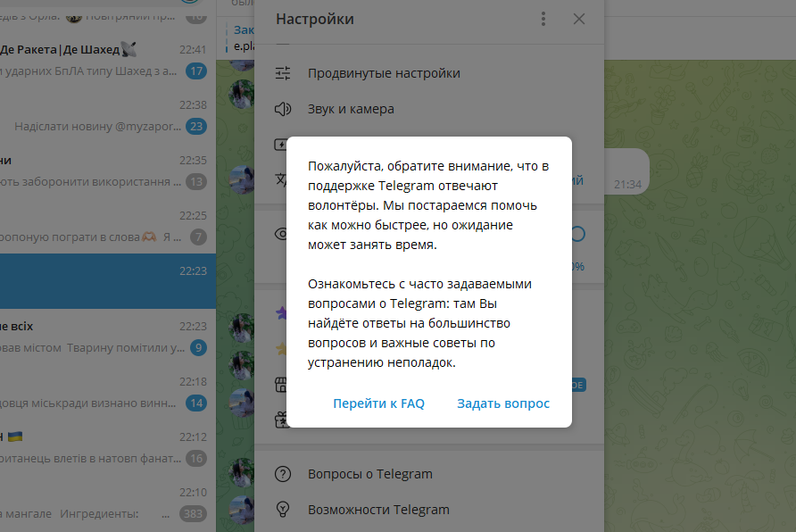Open chat mentioning заборонити використання
Image resolution: width=796 pixels, height=532 pixels.
[108, 171]
